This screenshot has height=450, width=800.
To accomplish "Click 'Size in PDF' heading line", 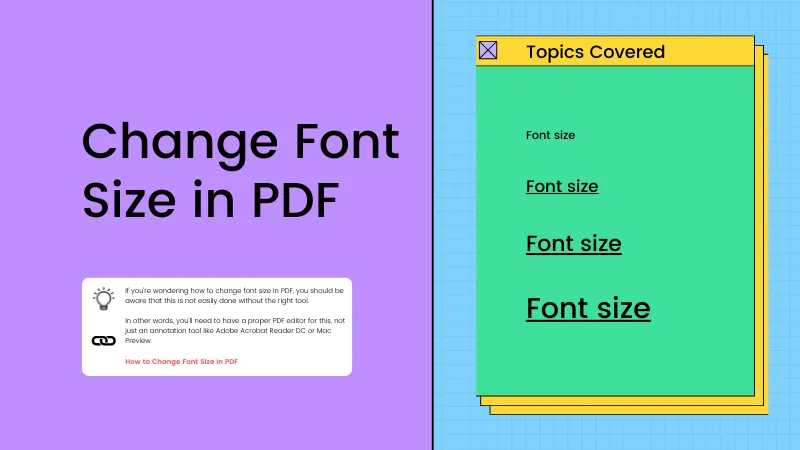I will [209, 201].
